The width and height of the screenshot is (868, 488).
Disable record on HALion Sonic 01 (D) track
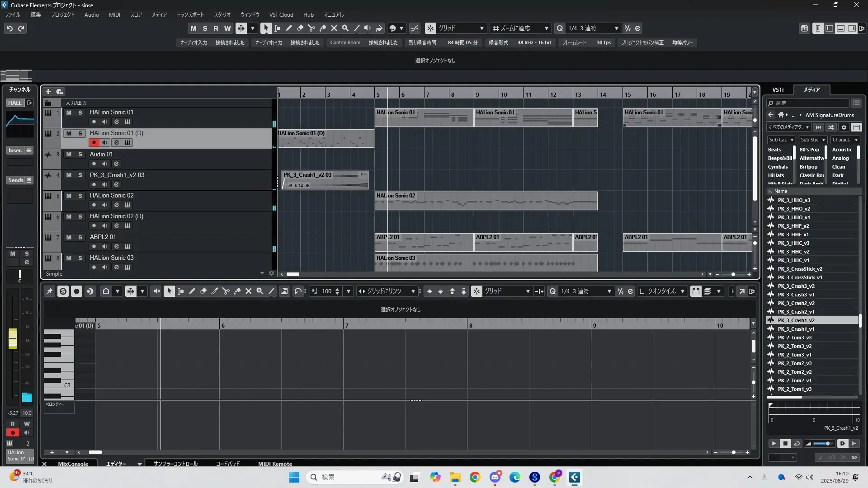[94, 142]
